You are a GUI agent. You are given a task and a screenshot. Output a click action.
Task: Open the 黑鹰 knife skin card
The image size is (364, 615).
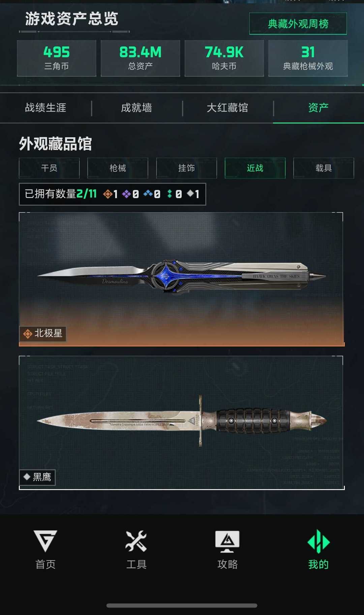pyautogui.click(x=182, y=423)
